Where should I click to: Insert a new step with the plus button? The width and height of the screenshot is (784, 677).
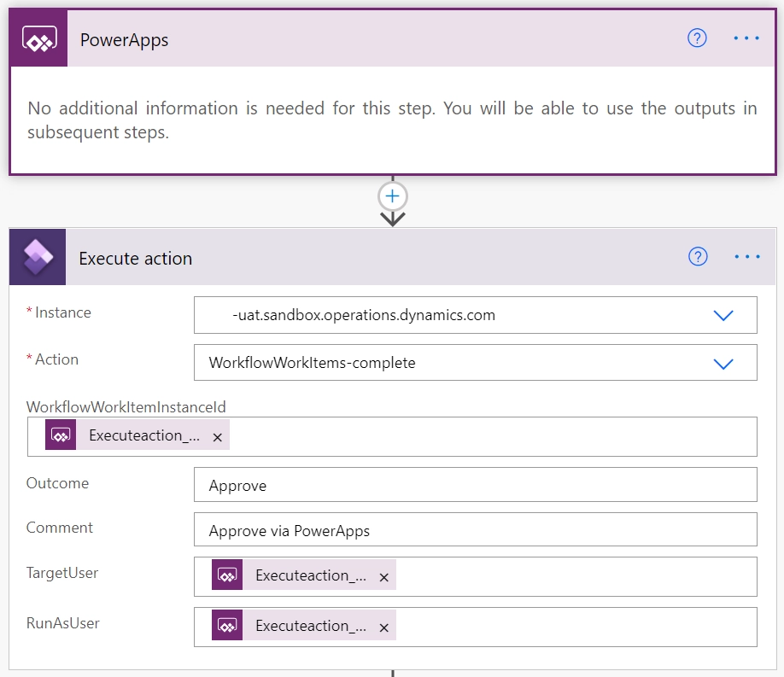point(393,196)
